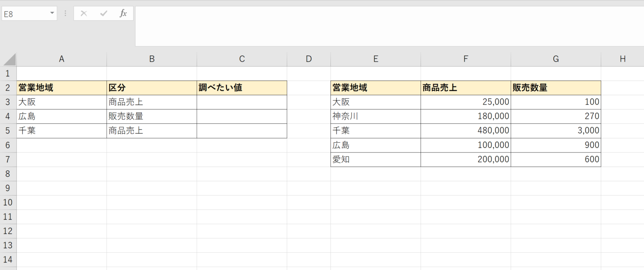Select the cell with value 900
644x270 pixels.
(x=556, y=145)
